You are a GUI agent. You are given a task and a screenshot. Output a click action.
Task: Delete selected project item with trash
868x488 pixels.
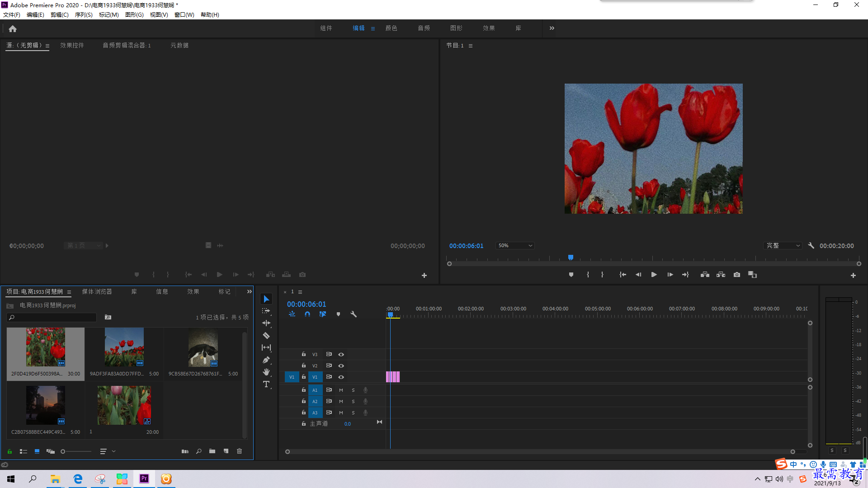click(240, 451)
